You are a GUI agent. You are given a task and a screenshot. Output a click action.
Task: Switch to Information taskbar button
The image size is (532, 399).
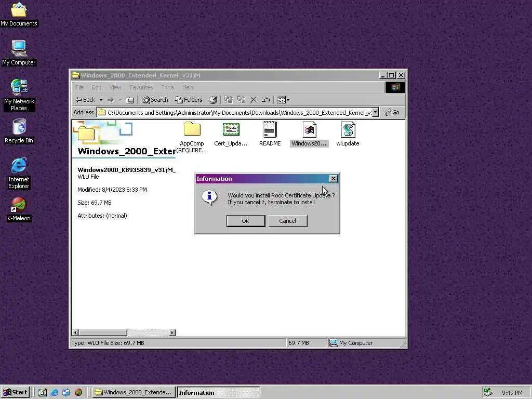point(219,392)
